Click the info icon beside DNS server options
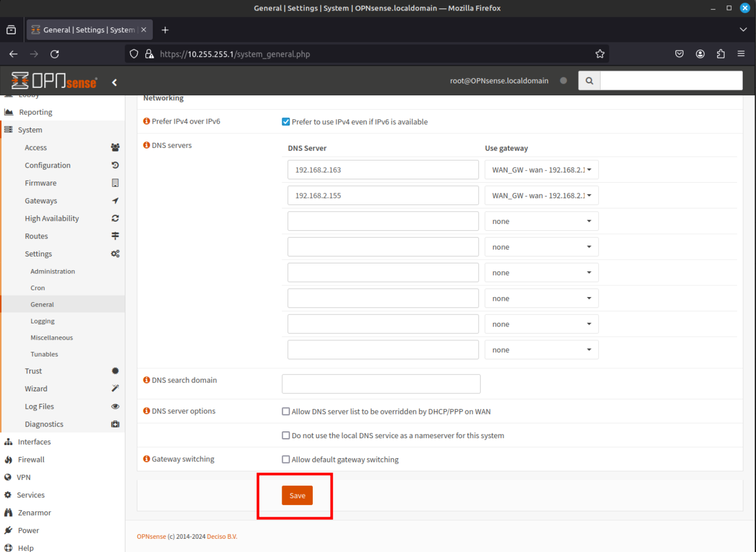756x552 pixels. point(146,411)
